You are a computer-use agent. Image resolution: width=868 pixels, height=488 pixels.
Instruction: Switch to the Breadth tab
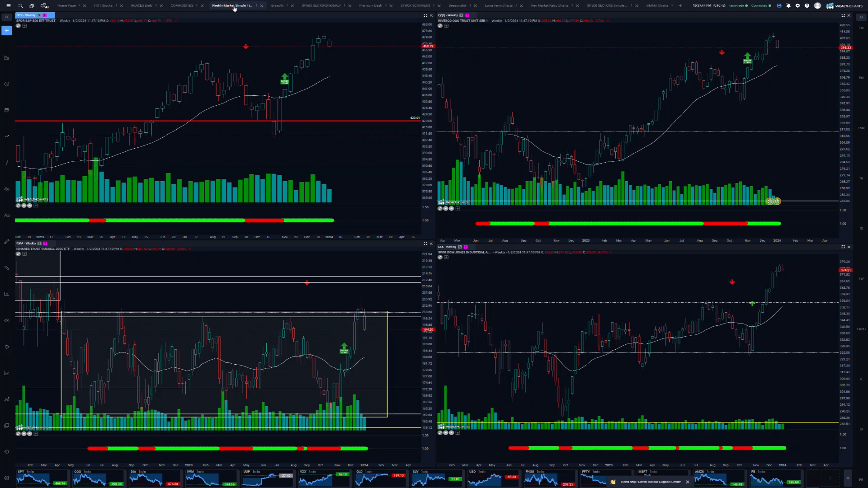click(x=277, y=6)
